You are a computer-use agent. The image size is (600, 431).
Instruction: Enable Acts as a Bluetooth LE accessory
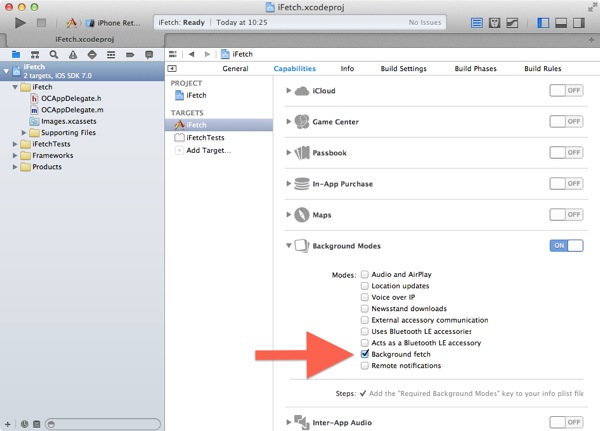coord(365,343)
